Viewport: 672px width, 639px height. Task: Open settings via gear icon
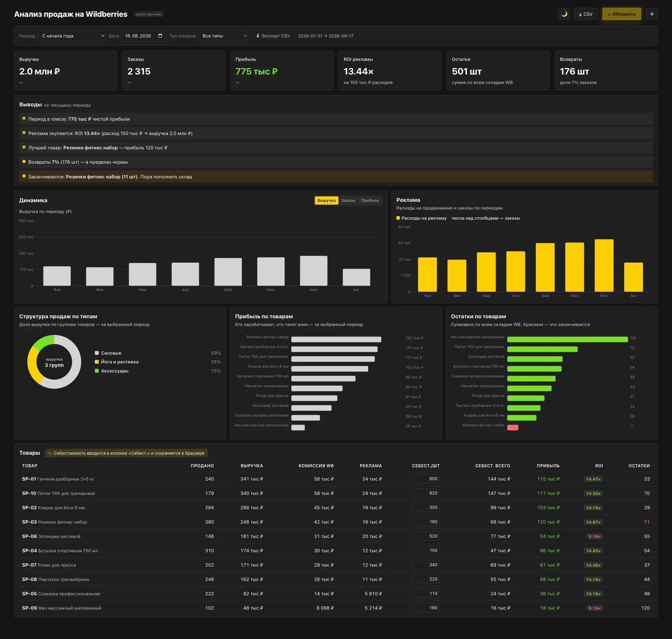[x=652, y=14]
